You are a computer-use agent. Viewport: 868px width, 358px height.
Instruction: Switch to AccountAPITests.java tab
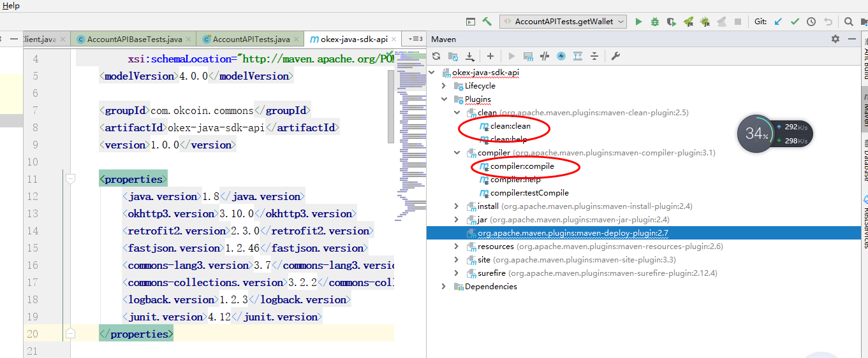(x=249, y=39)
